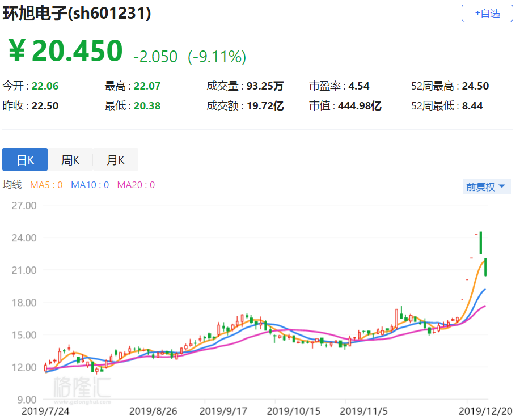This screenshot has width=520, height=420.
Task: Expand the 前复权 dropdown
Action: [487, 186]
